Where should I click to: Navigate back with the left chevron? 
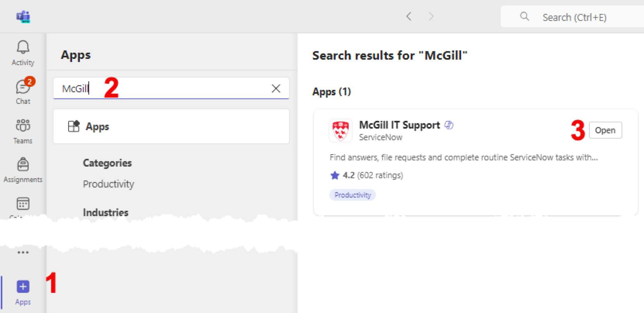[x=408, y=16]
